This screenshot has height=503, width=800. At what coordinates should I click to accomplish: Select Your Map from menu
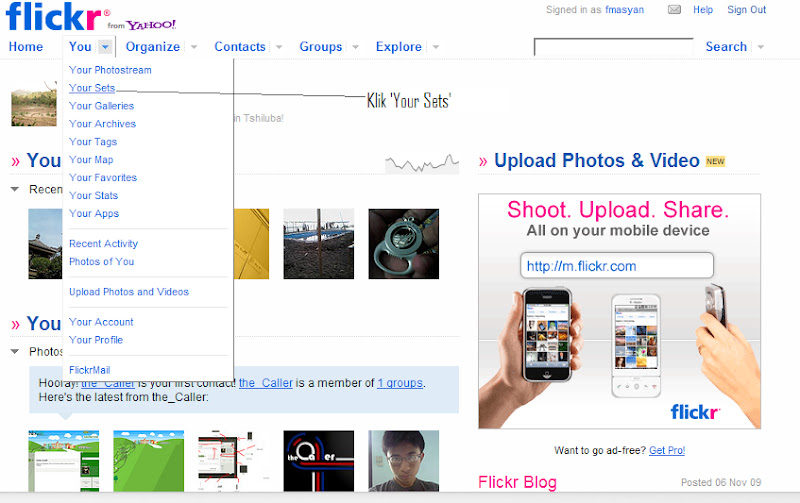tap(91, 160)
